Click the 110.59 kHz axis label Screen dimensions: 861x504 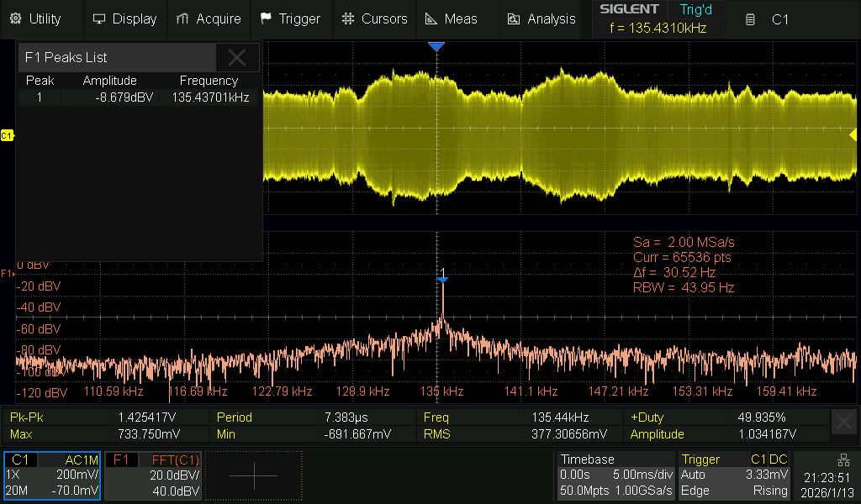coord(114,391)
